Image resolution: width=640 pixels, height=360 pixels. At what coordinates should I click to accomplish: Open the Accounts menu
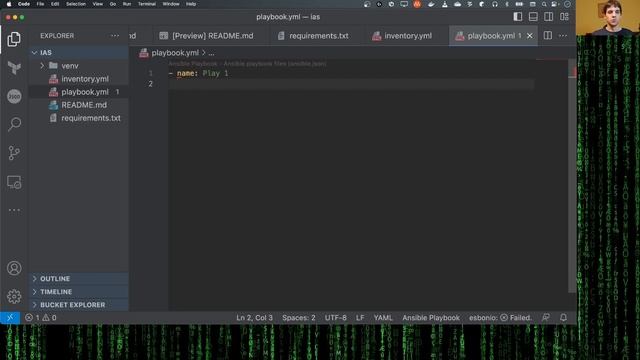[14, 268]
